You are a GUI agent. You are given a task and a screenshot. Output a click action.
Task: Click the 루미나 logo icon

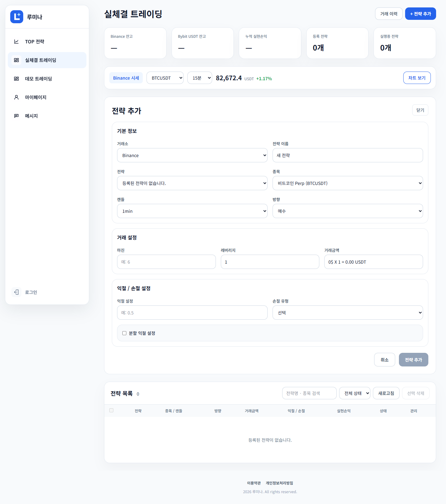point(17,17)
